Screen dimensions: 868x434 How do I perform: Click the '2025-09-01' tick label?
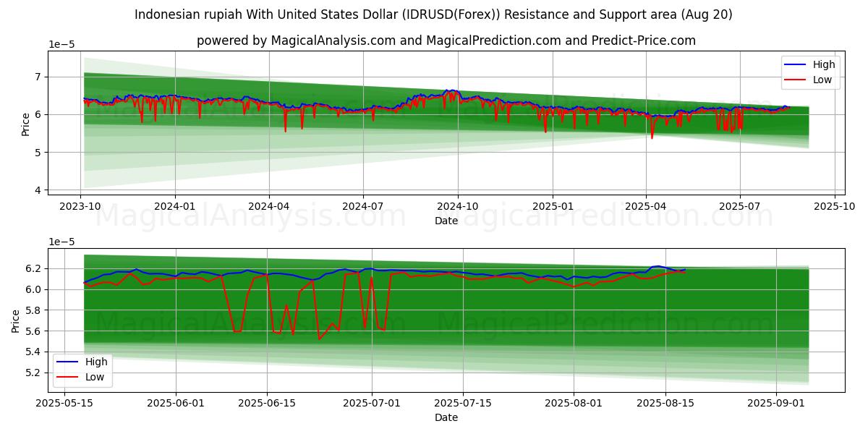coord(776,403)
